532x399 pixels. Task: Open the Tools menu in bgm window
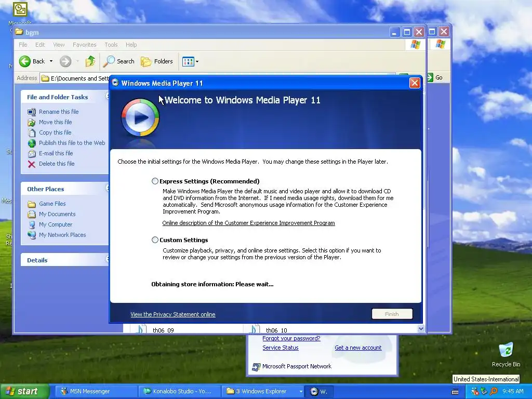pyautogui.click(x=111, y=45)
